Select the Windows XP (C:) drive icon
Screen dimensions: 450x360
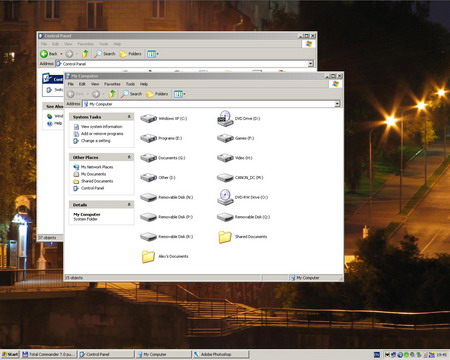148,118
